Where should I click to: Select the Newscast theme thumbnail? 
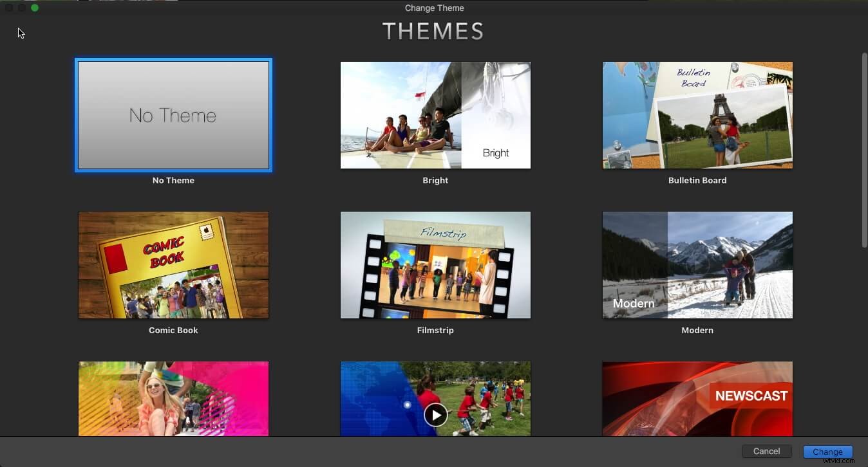[x=697, y=399]
